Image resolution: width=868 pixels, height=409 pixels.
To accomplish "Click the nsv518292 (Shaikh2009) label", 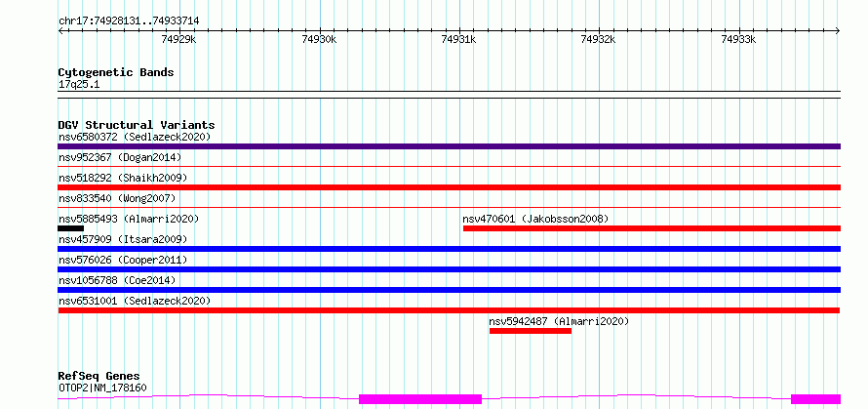I will (x=123, y=178).
